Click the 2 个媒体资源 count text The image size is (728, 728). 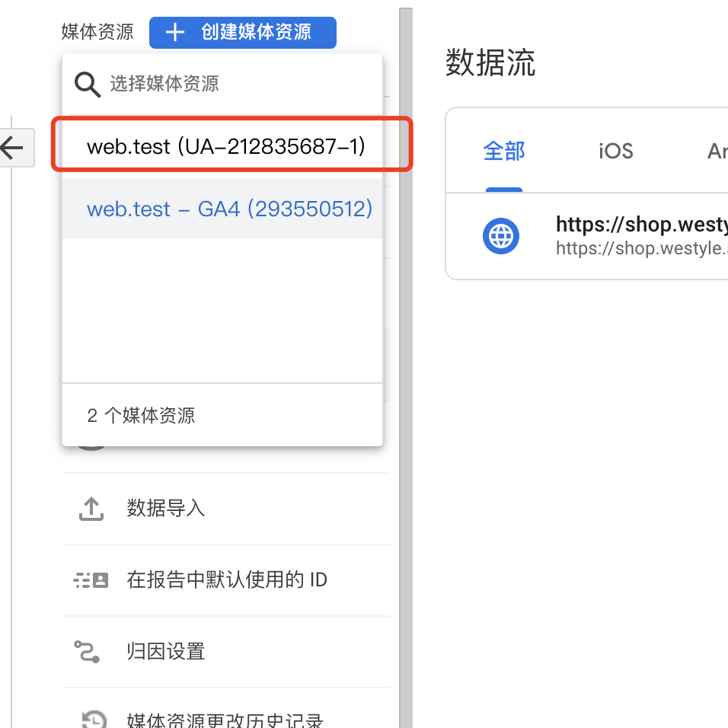(x=141, y=416)
